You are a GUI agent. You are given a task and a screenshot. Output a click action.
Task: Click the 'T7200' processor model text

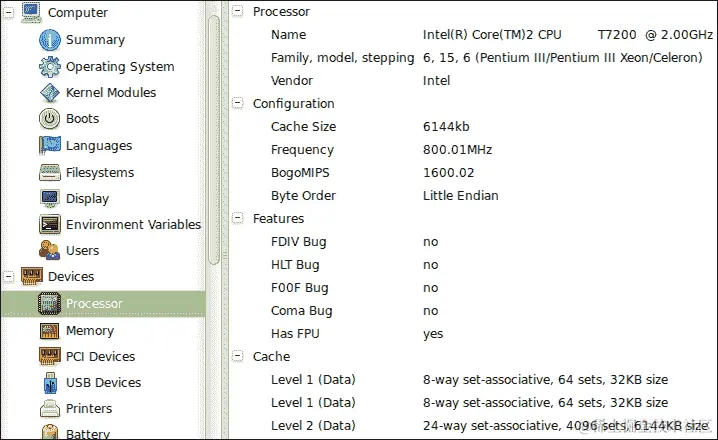[617, 35]
